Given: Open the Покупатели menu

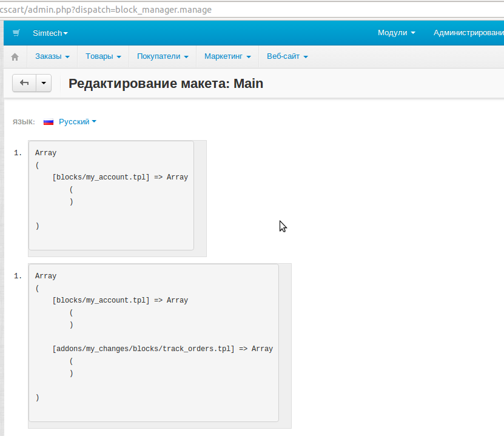Looking at the screenshot, I should pyautogui.click(x=162, y=56).
